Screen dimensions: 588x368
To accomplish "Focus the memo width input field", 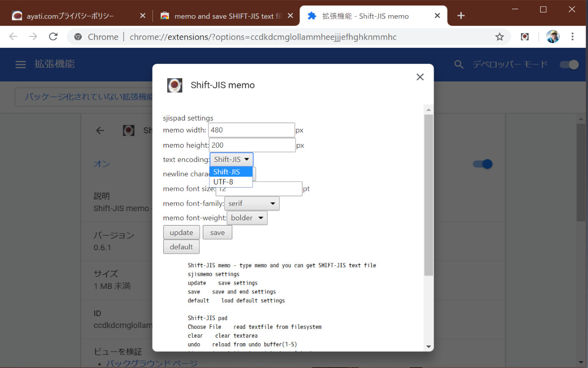I will (x=251, y=130).
